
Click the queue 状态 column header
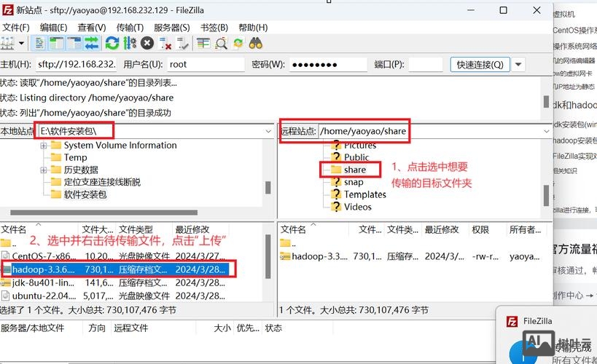click(273, 328)
